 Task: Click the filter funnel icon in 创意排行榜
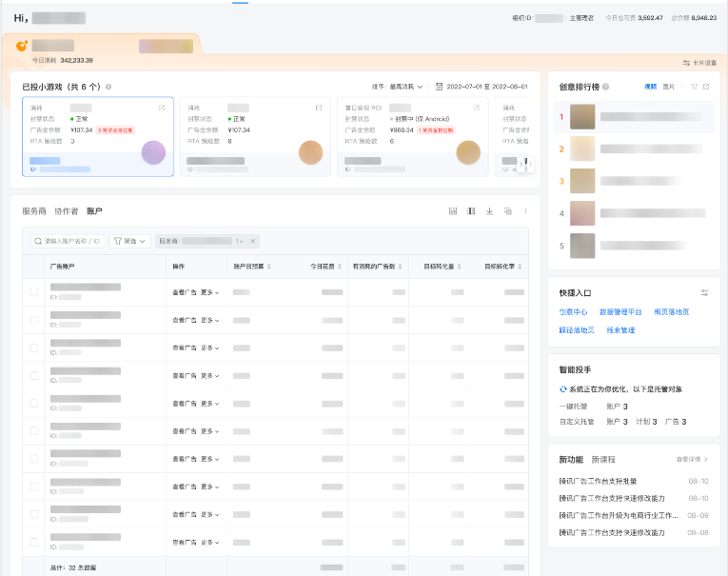(x=694, y=87)
